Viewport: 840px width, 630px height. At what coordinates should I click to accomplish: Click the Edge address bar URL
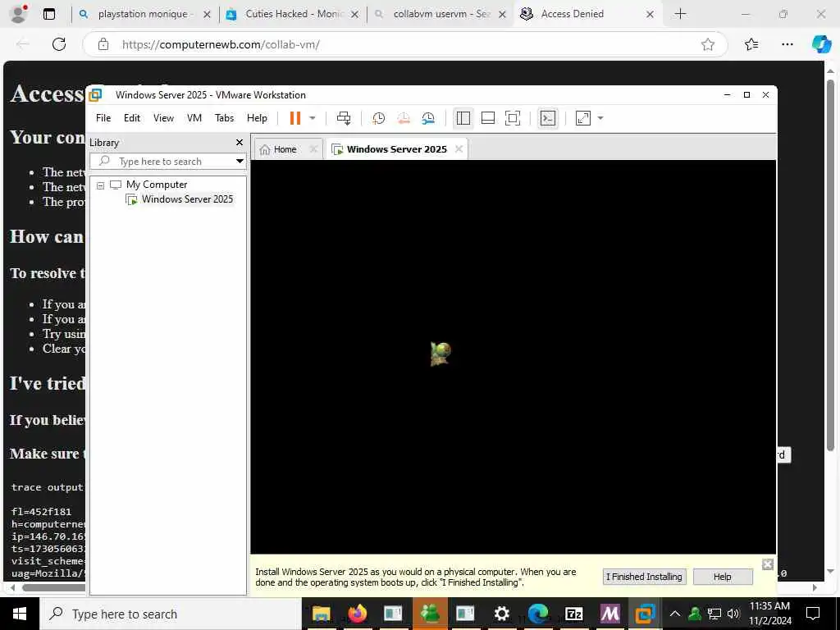pyautogui.click(x=221, y=44)
